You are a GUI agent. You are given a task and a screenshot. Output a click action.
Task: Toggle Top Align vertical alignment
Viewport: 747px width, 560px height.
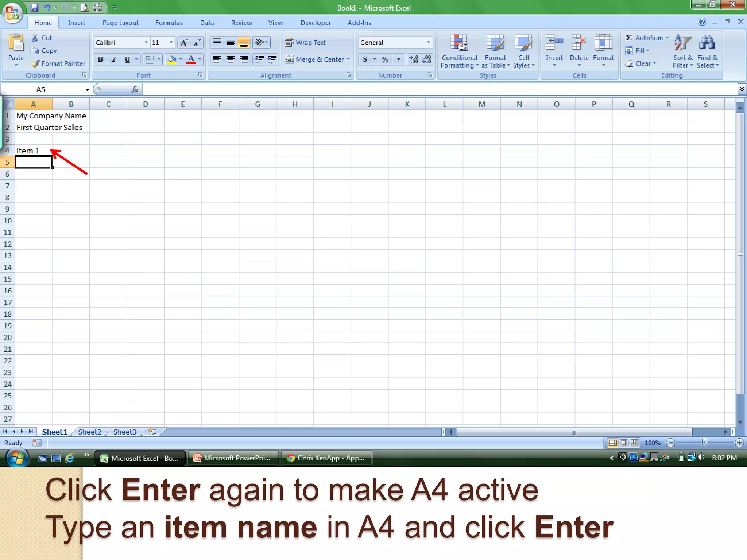217,43
